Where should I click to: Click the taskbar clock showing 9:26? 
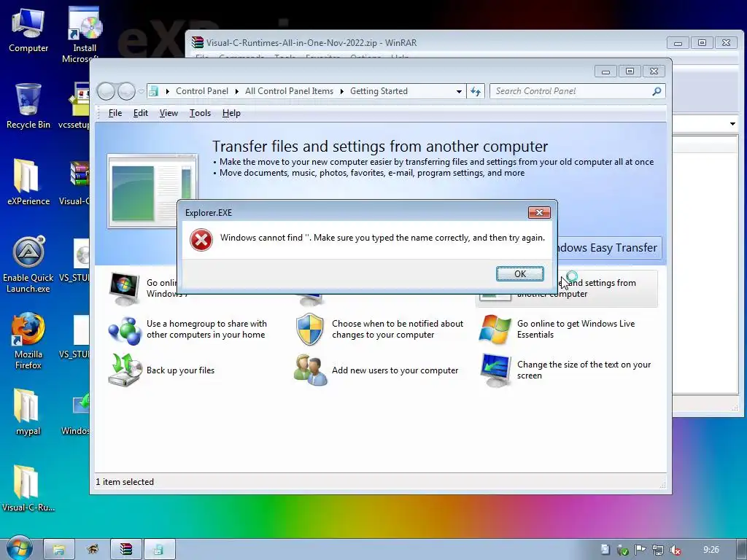point(711,550)
